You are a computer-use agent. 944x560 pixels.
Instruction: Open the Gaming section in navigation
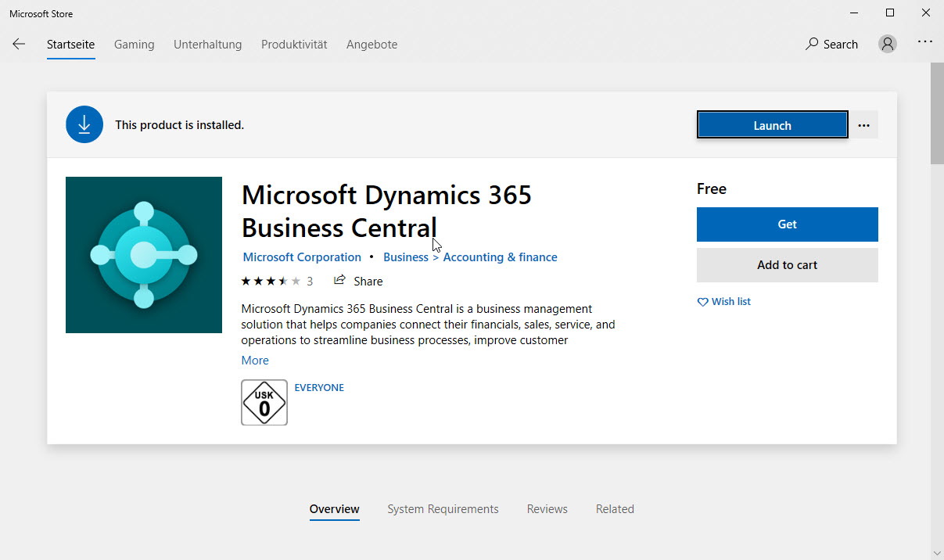click(134, 44)
